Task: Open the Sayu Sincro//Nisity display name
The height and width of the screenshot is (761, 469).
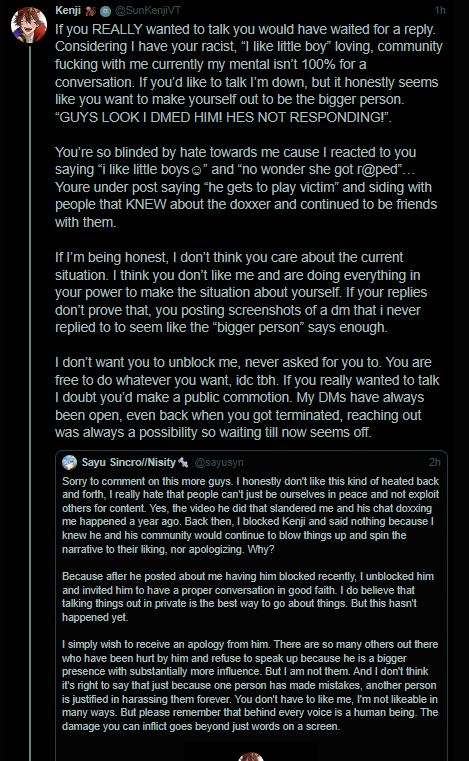Action: point(129,462)
